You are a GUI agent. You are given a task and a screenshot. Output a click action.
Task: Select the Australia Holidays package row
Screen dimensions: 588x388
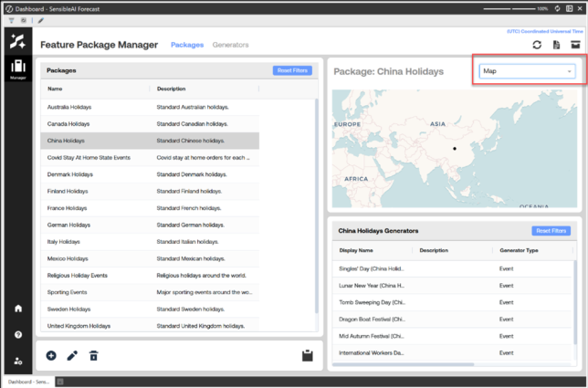(150, 107)
